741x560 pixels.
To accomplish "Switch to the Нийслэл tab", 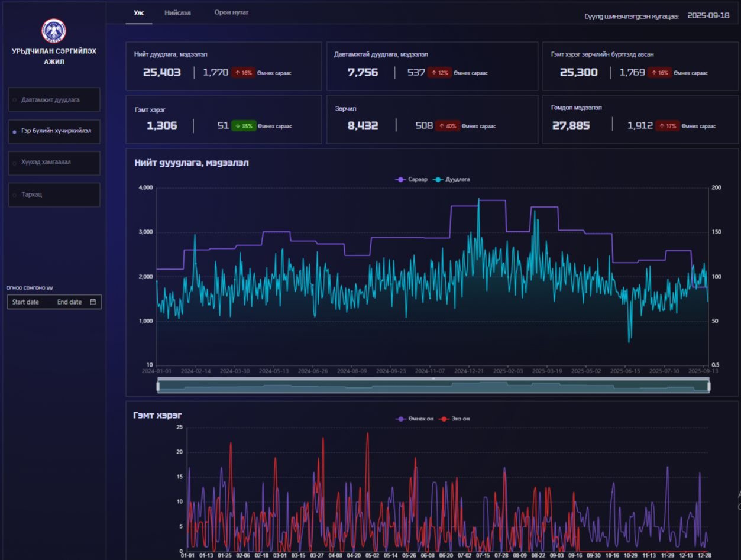I will 177,12.
